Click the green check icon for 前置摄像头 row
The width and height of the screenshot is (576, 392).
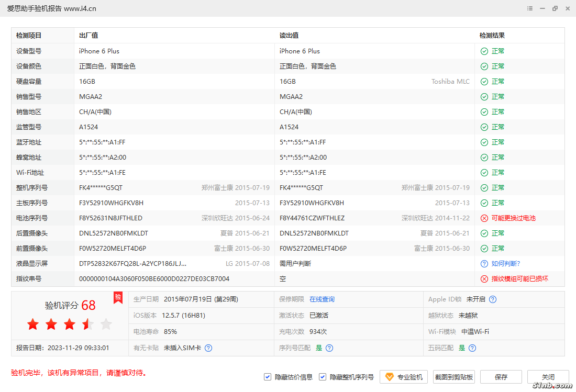tap(484, 249)
